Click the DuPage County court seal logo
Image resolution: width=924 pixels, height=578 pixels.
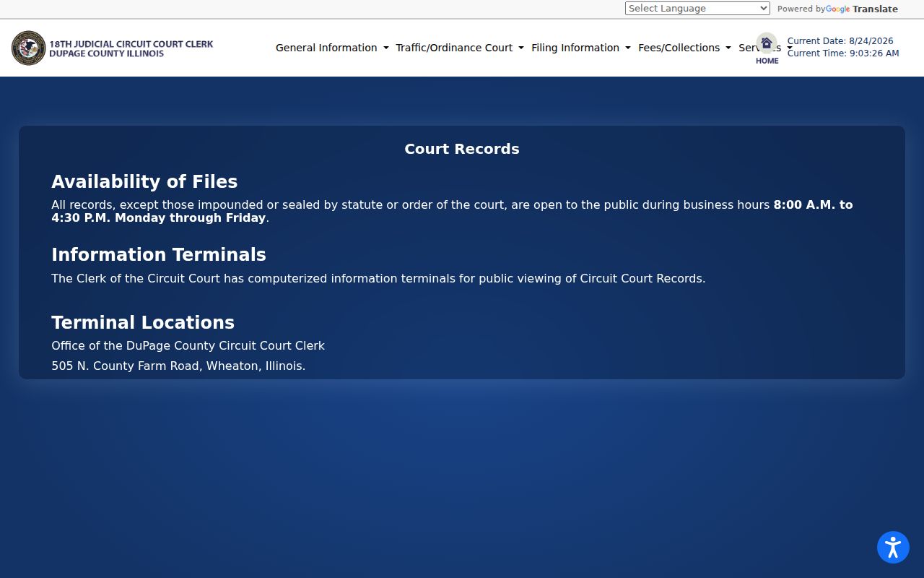coord(28,48)
